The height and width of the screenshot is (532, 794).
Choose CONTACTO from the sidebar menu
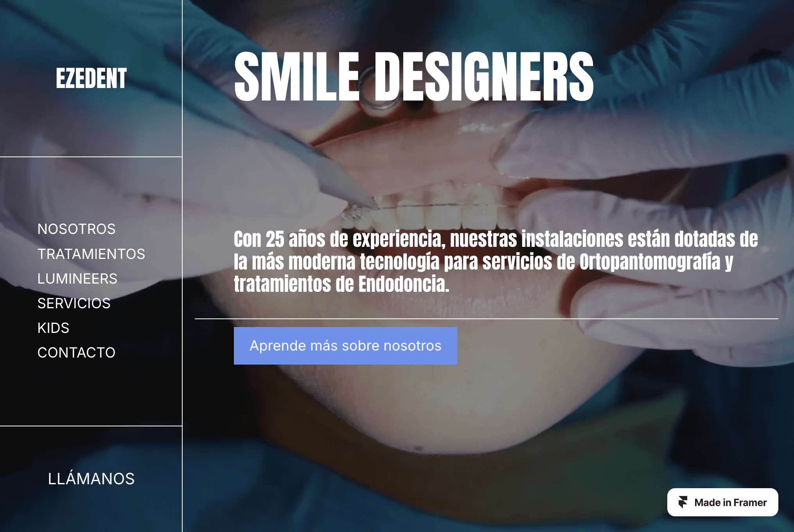point(76,352)
